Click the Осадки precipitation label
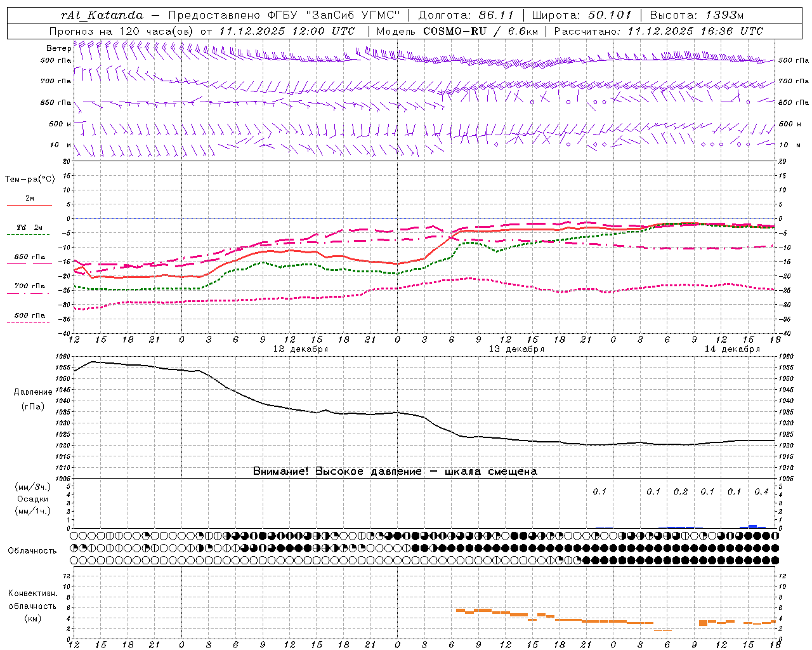This screenshot has height=650, width=812. coord(32,499)
